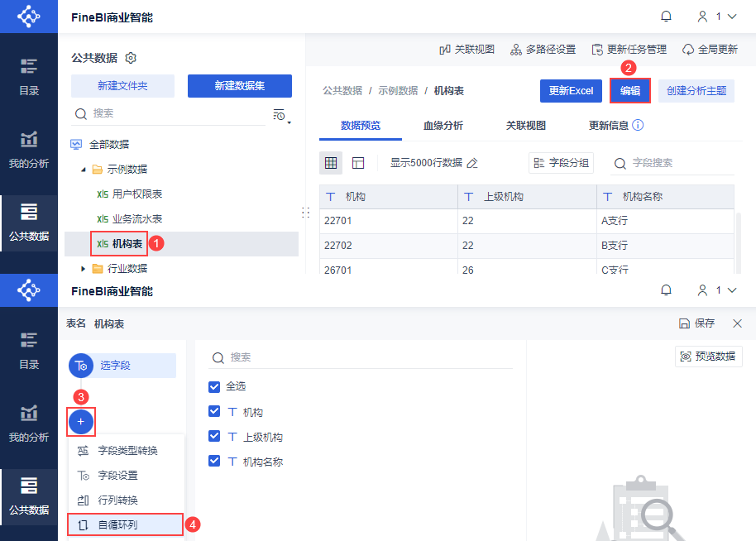Click the 更新Excel button
This screenshot has width=756, height=541.
click(x=571, y=91)
